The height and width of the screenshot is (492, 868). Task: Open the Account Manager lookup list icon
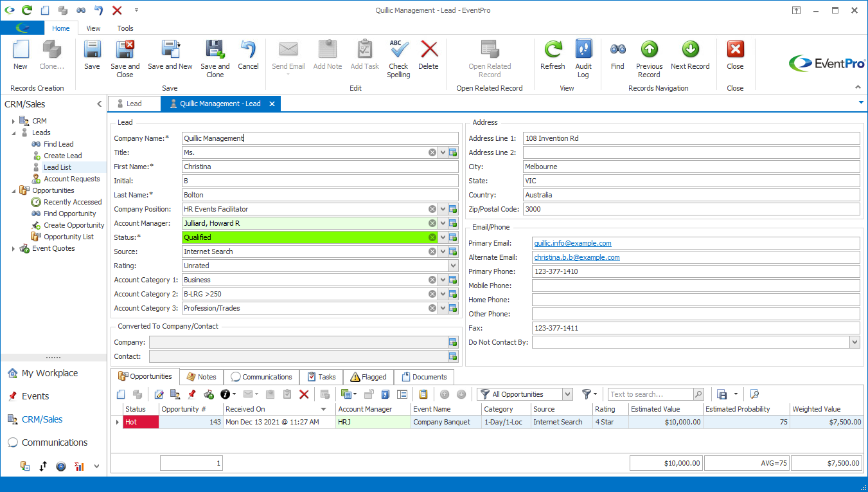452,223
